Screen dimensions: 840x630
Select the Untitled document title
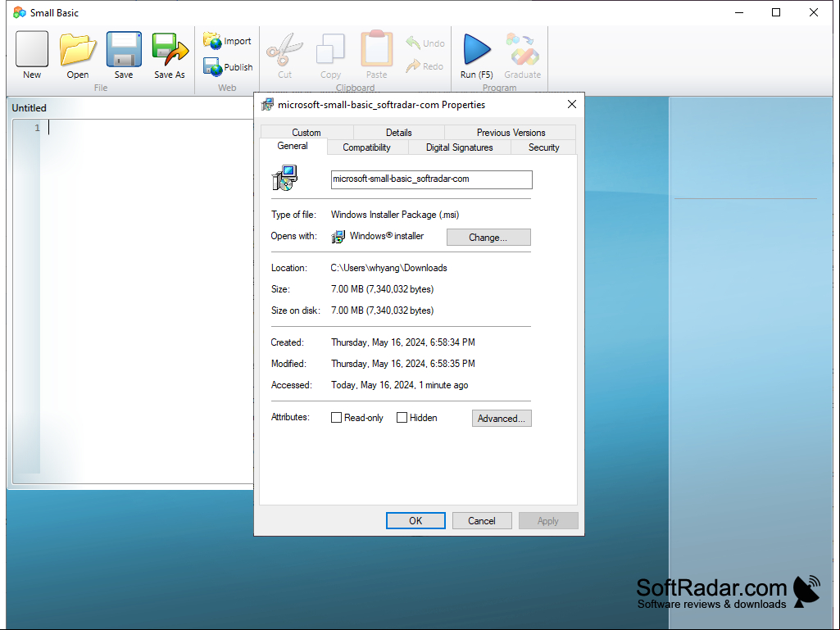tap(29, 107)
